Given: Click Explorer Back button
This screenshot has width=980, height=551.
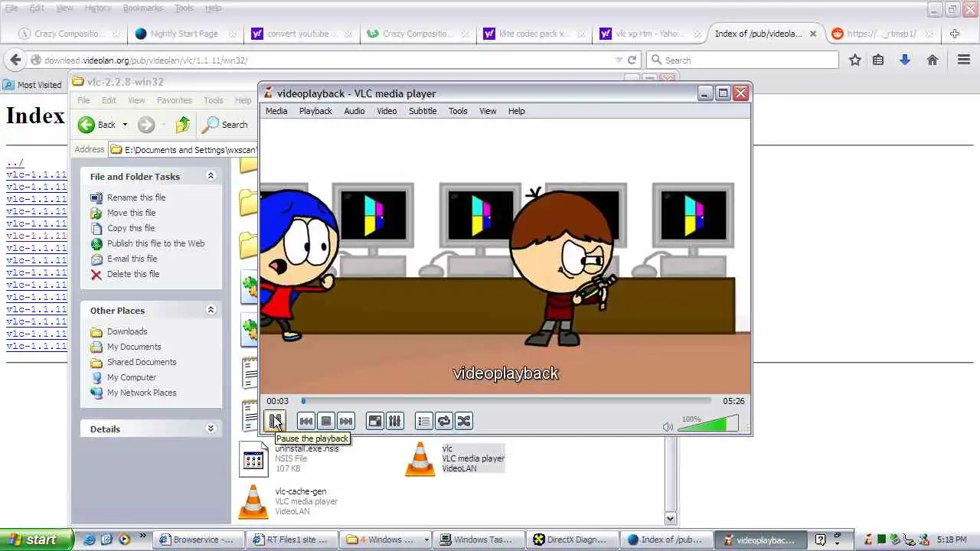Looking at the screenshot, I should (97, 125).
